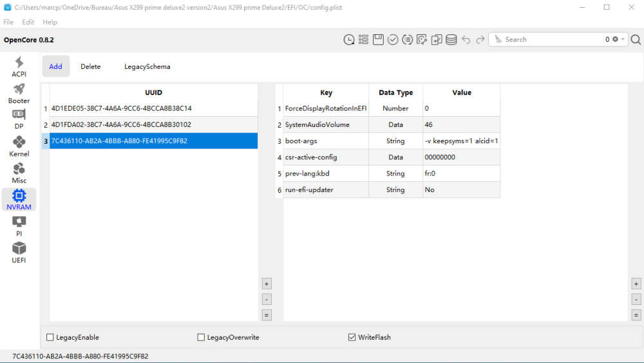The width and height of the screenshot is (644, 363).
Task: Select UUID 4D1FDA02-38C7-4A6A-9CC6-4BCCA8B30102
Action: (x=154, y=124)
